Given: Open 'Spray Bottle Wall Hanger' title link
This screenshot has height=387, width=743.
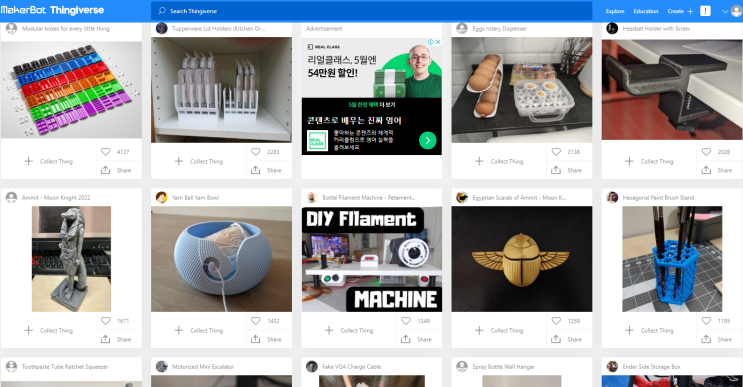Looking at the screenshot, I should pos(503,367).
